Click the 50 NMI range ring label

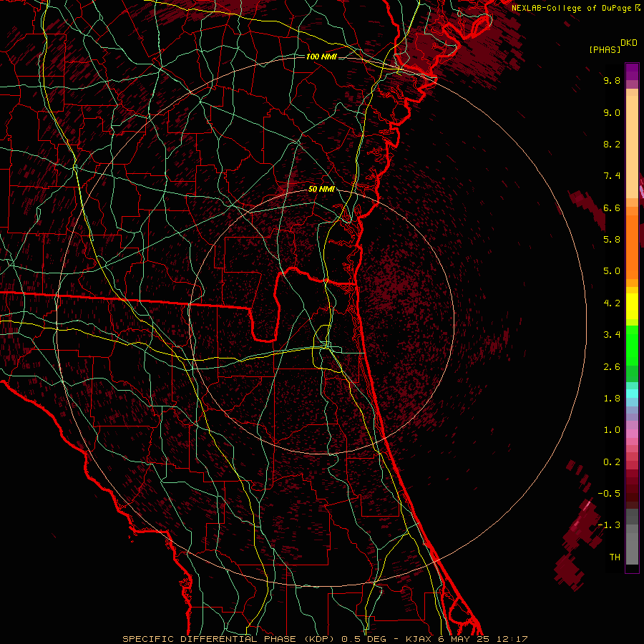[321, 190]
